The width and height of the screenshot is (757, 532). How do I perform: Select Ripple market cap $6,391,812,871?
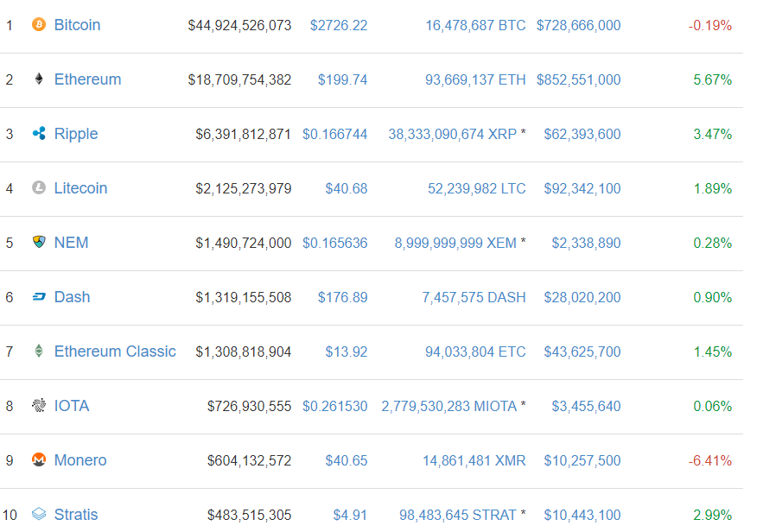pyautogui.click(x=244, y=134)
